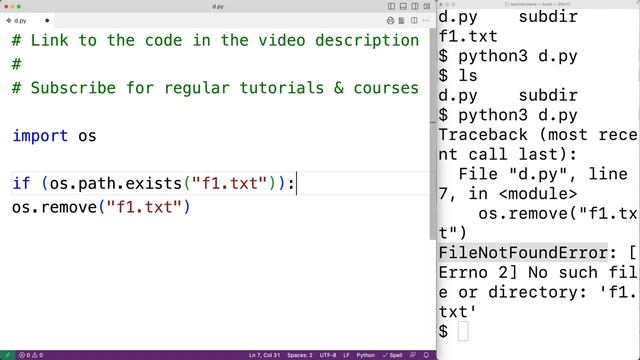Click unsaved dot on d.py tab
Viewport: 640px width, 360px height.
(47, 20)
